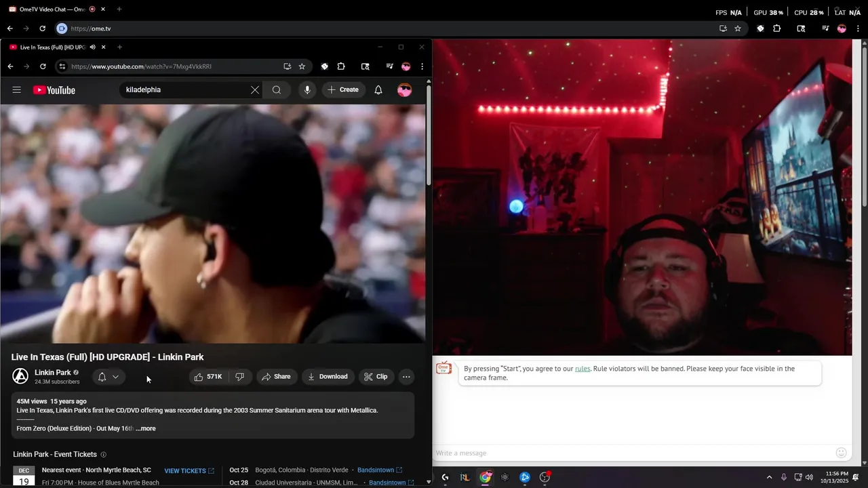Open Rocket League taskbar icon

coord(465,477)
